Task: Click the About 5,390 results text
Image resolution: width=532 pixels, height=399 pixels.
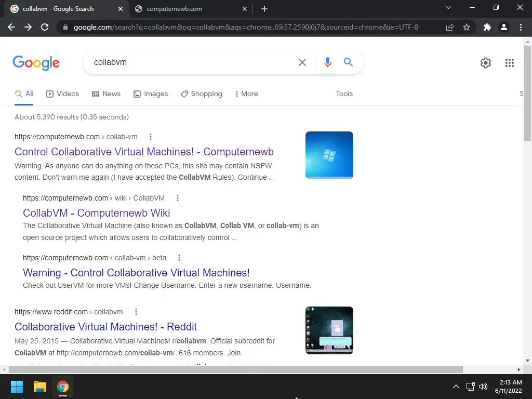Action: tap(72, 117)
